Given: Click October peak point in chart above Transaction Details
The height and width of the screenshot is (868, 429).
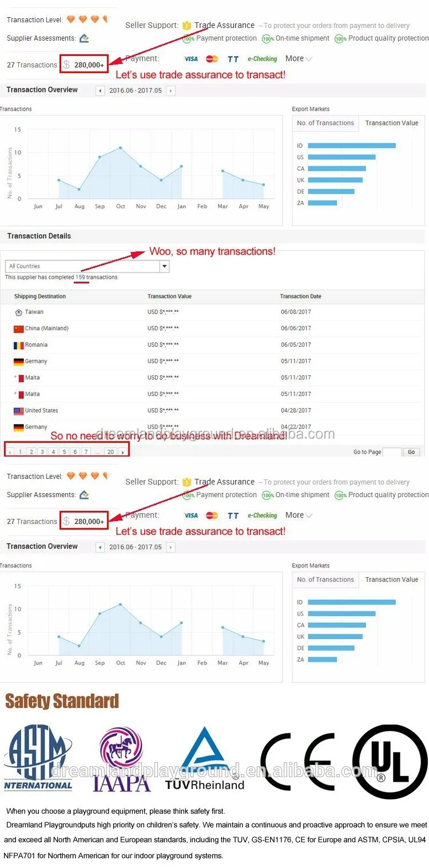Looking at the screenshot, I should pos(120,148).
